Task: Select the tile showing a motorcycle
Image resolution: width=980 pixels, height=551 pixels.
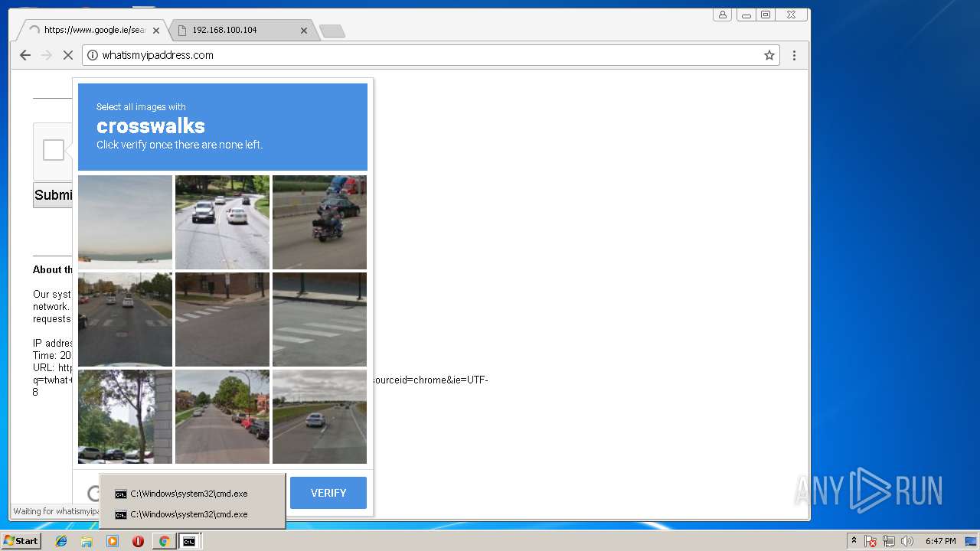Action: click(319, 222)
